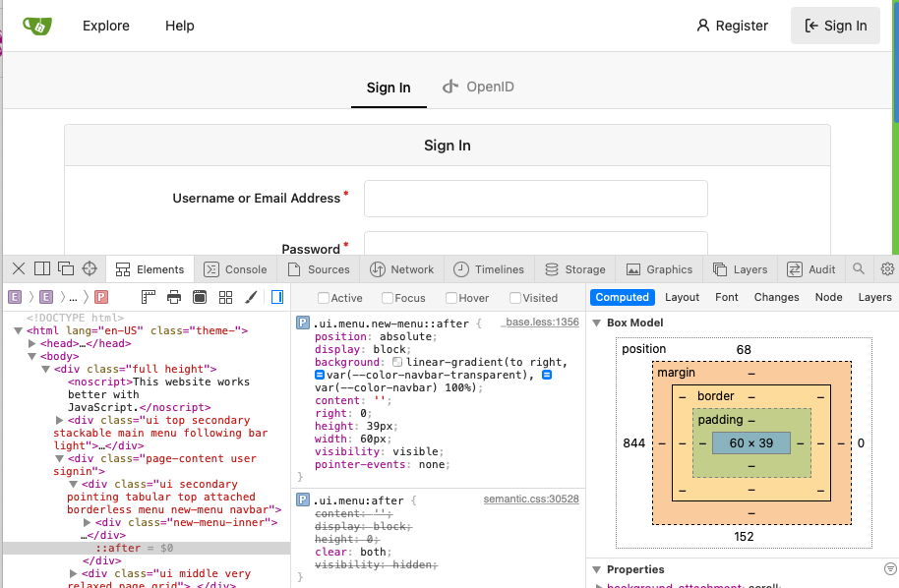Screen dimensions: 899x588
Task: Enable paint flashing brush icon
Action: (251, 297)
